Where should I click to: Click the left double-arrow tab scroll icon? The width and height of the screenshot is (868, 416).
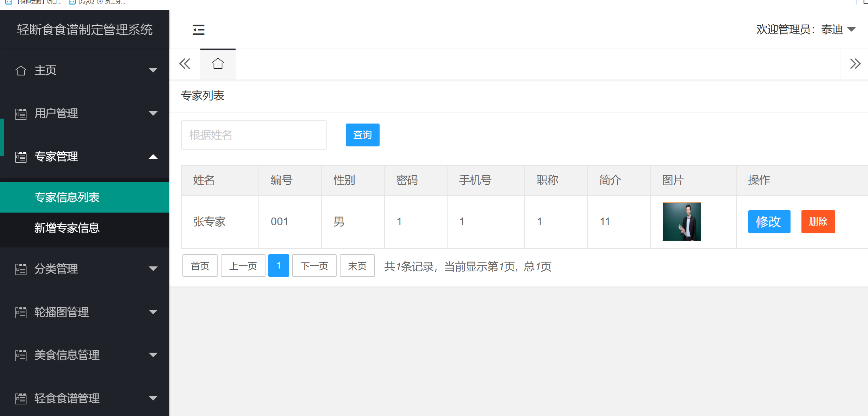pos(185,64)
